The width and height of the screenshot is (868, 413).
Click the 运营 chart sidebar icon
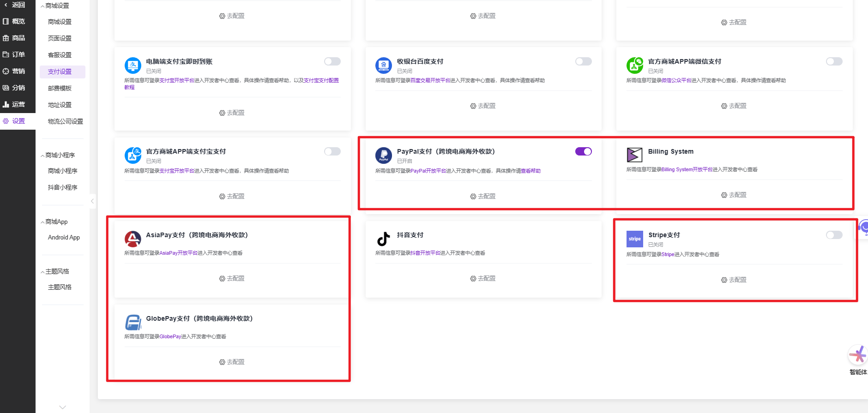pos(6,104)
